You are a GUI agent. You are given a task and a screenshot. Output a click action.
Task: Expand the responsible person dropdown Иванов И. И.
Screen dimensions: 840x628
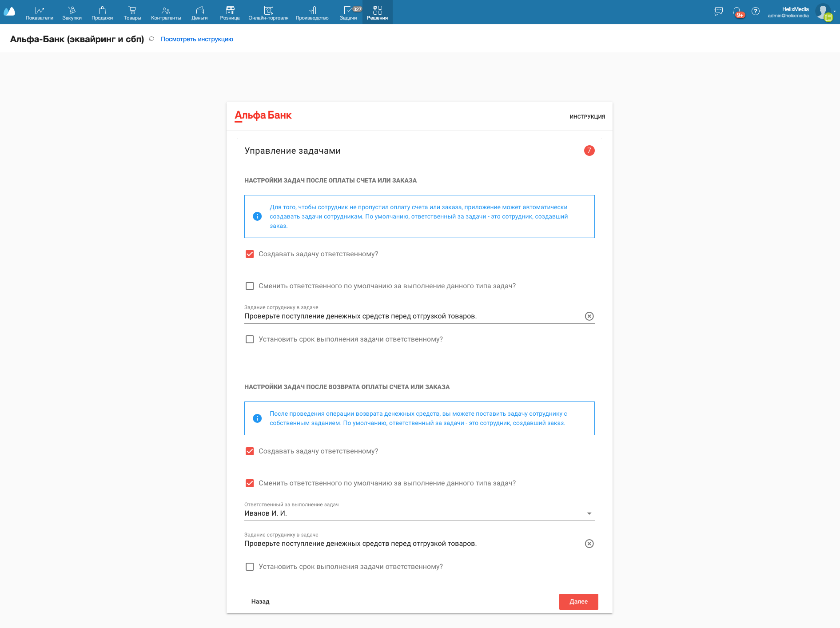coord(589,513)
